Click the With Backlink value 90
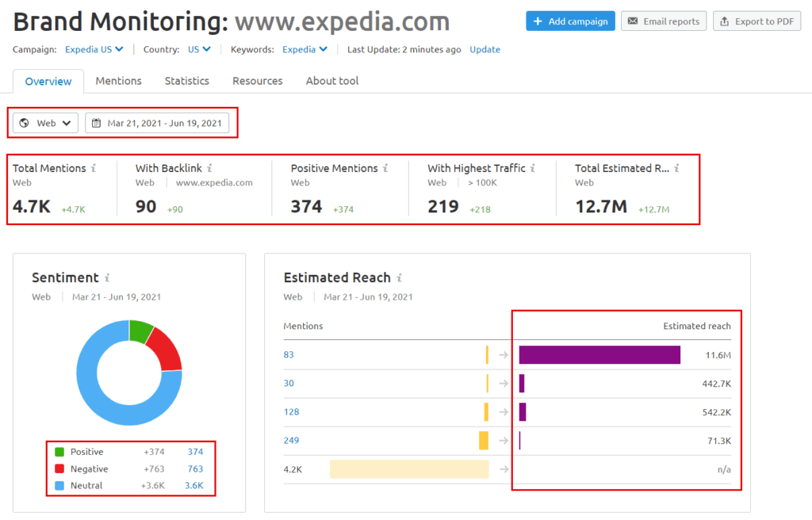 coord(146,207)
